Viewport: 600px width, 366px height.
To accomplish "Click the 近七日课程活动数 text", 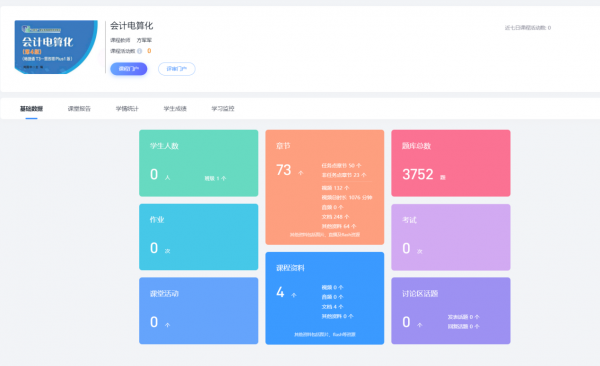I will point(528,28).
